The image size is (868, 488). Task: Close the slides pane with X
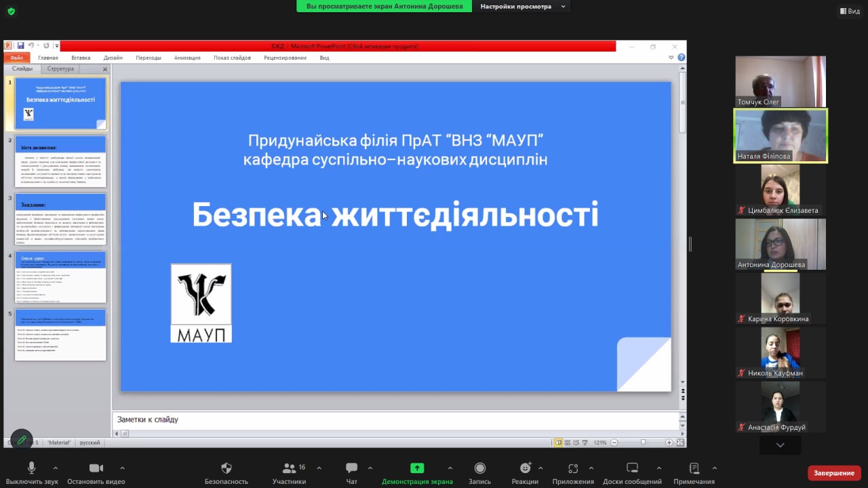click(x=105, y=69)
